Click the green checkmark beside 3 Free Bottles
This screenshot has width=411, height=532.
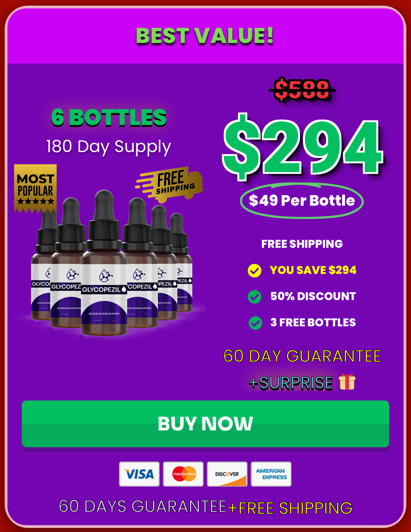click(x=255, y=323)
